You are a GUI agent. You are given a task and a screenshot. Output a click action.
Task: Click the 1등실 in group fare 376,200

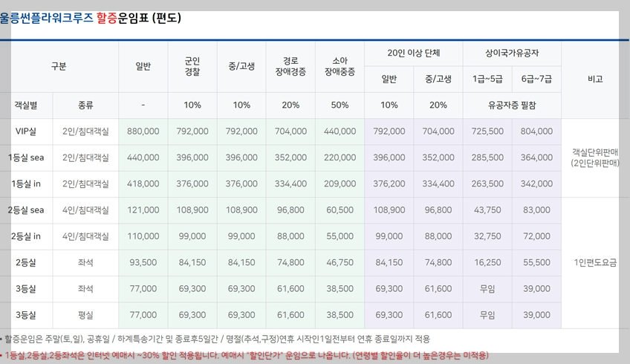coord(389,183)
